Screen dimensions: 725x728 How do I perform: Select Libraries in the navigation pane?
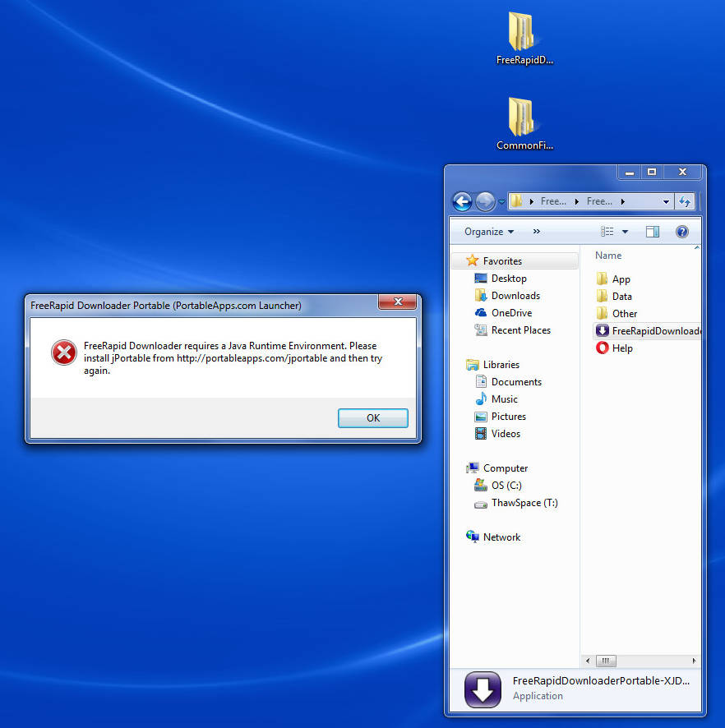tap(501, 365)
